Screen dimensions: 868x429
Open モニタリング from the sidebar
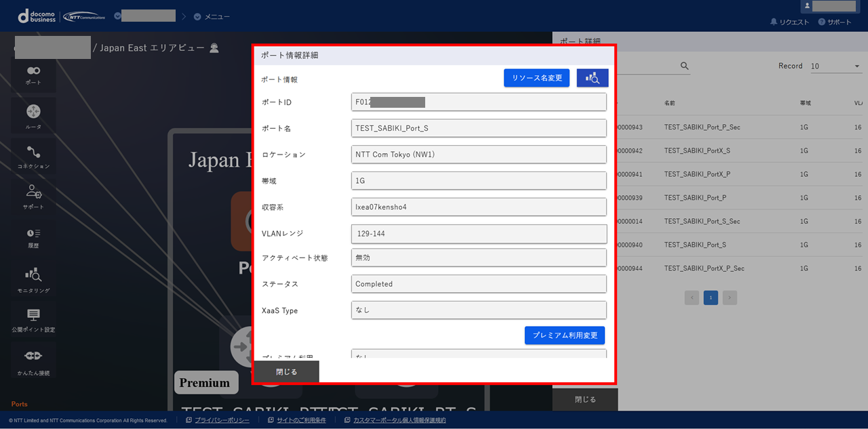33,278
